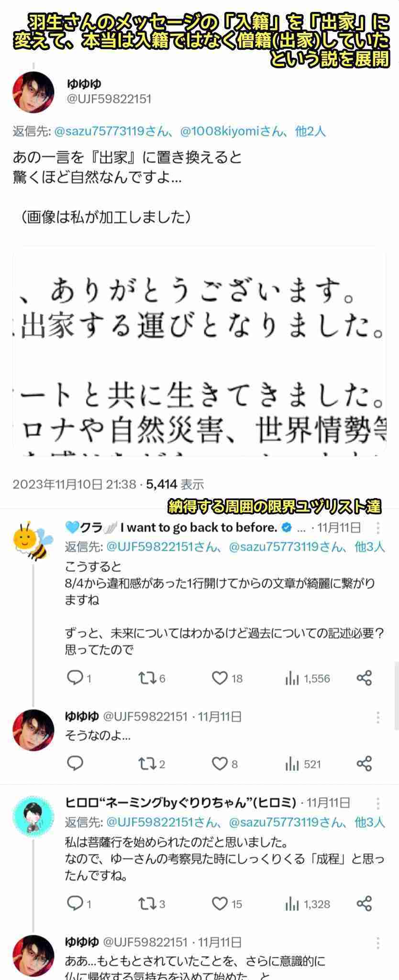Viewport: 399px width, 980px height.
Task: Share ヒロロ's reply via share icon
Action: click(x=364, y=903)
